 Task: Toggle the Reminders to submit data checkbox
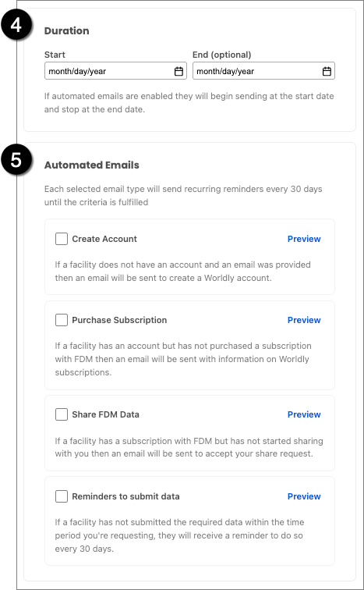pos(62,496)
